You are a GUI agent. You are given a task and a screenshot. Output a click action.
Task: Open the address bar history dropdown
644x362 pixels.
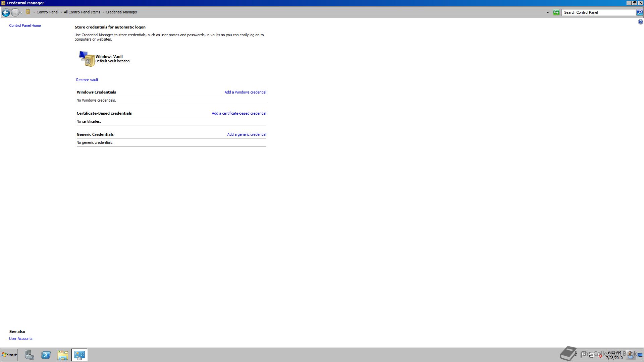[x=548, y=12]
